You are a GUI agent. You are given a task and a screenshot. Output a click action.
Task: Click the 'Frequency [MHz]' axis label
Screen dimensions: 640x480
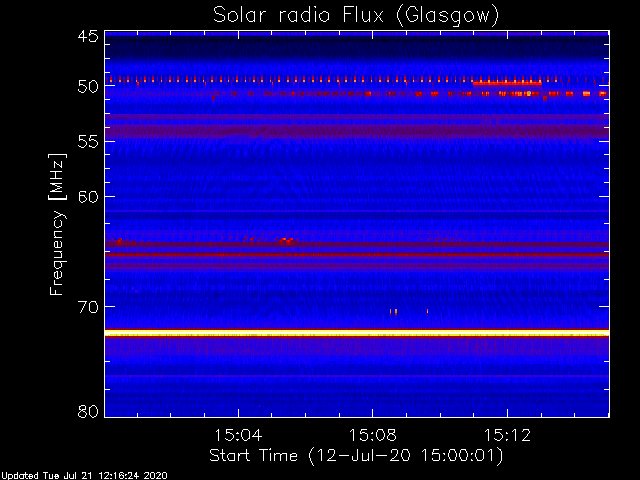click(57, 224)
